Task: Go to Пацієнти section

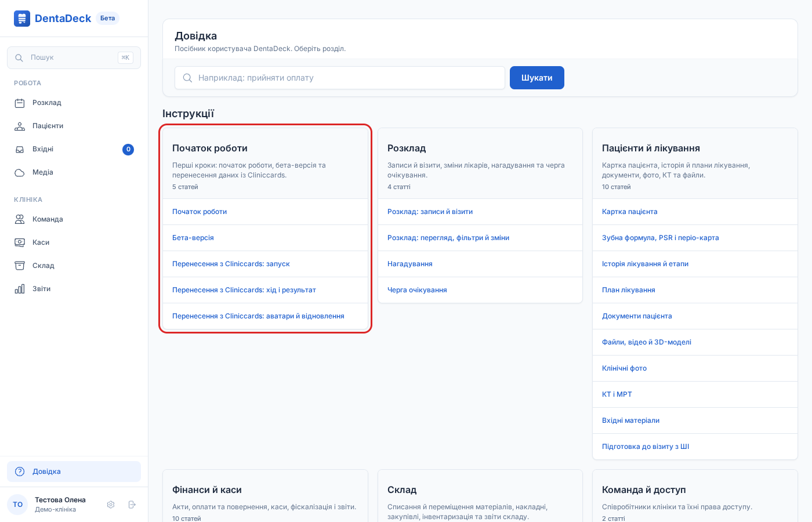Action: (74, 126)
